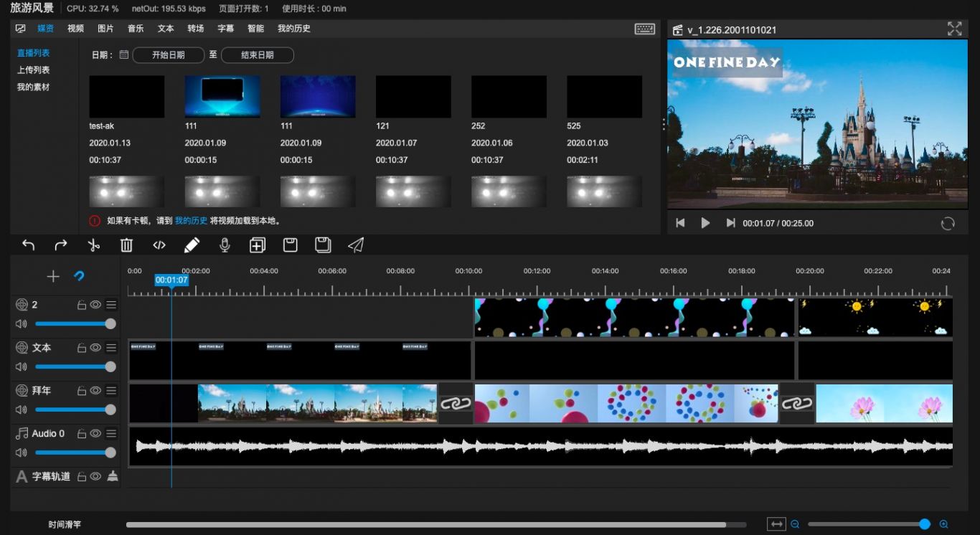
Task: Toggle fullscreen on the preview panel
Action: (x=954, y=29)
